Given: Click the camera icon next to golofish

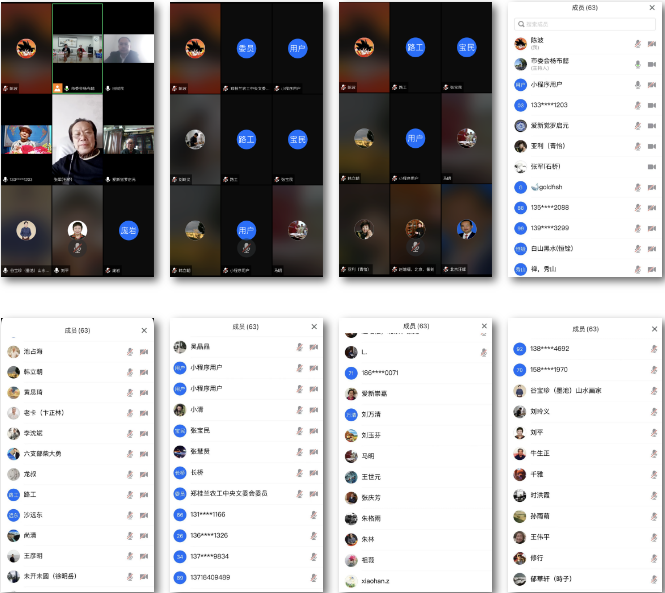Looking at the screenshot, I should pyautogui.click(x=651, y=187).
